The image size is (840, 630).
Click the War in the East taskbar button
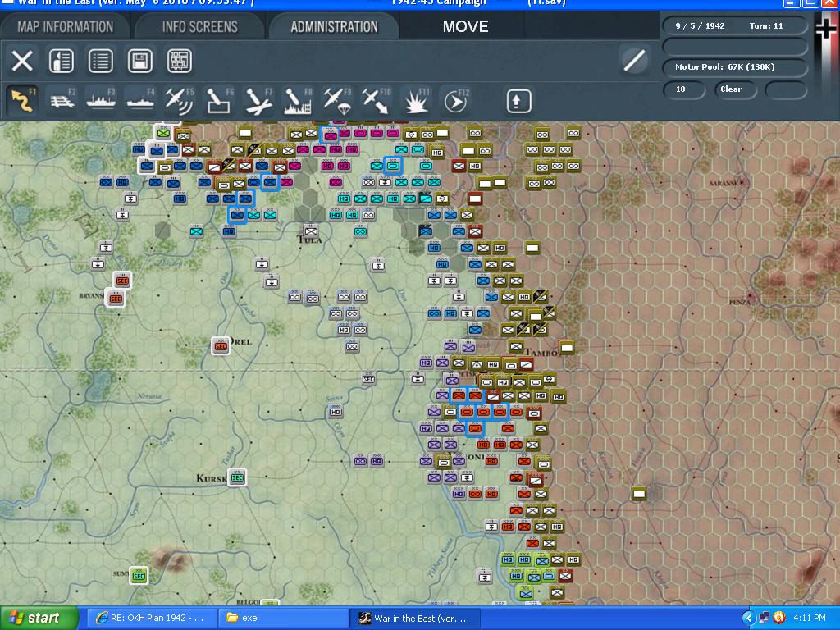pos(415,619)
